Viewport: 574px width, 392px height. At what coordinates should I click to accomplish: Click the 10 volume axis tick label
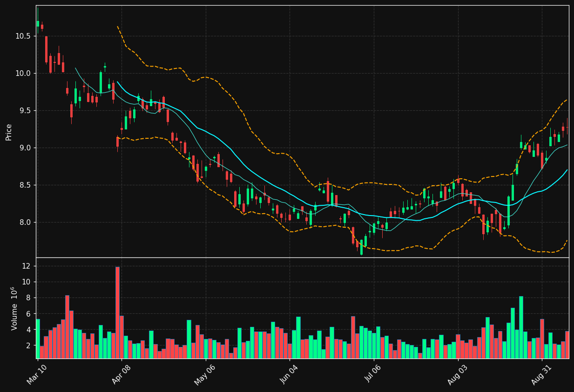(26, 282)
